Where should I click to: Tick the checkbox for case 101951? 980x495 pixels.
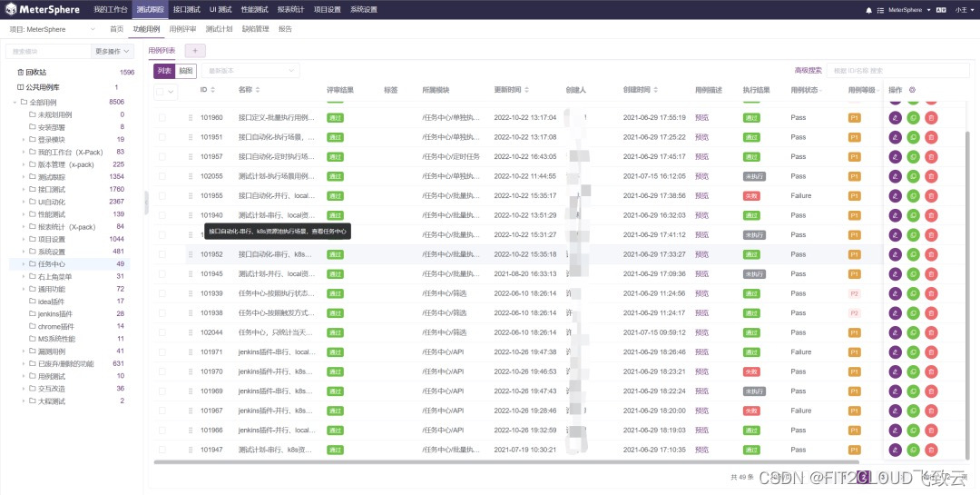point(162,137)
